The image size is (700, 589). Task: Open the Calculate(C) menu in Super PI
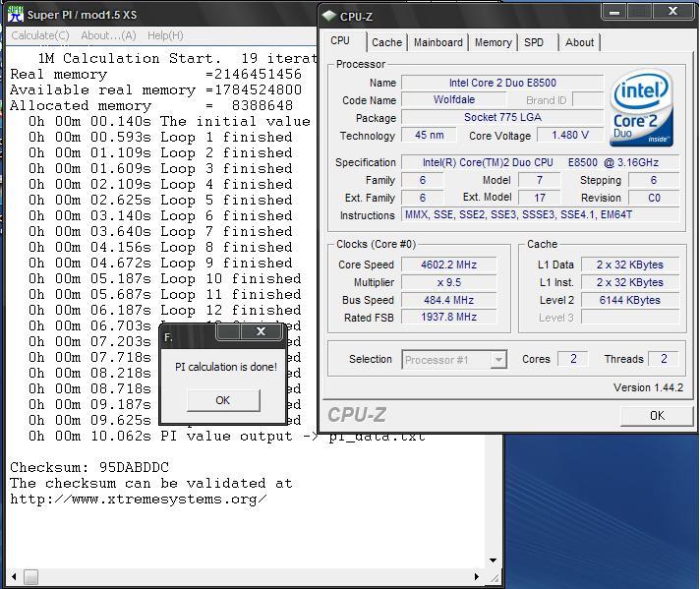tap(40, 35)
